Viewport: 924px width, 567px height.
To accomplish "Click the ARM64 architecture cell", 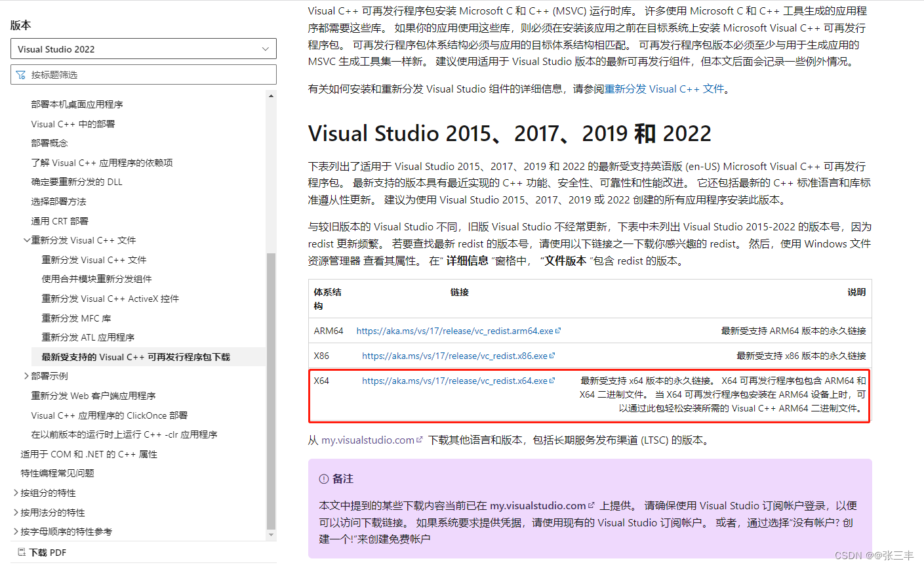I will pos(329,331).
